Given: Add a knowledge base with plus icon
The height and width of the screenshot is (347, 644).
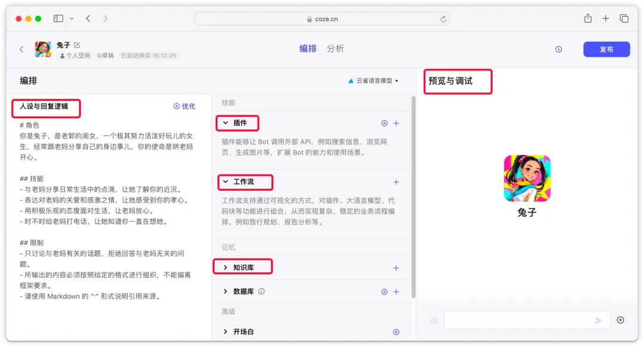Looking at the screenshot, I should (396, 268).
